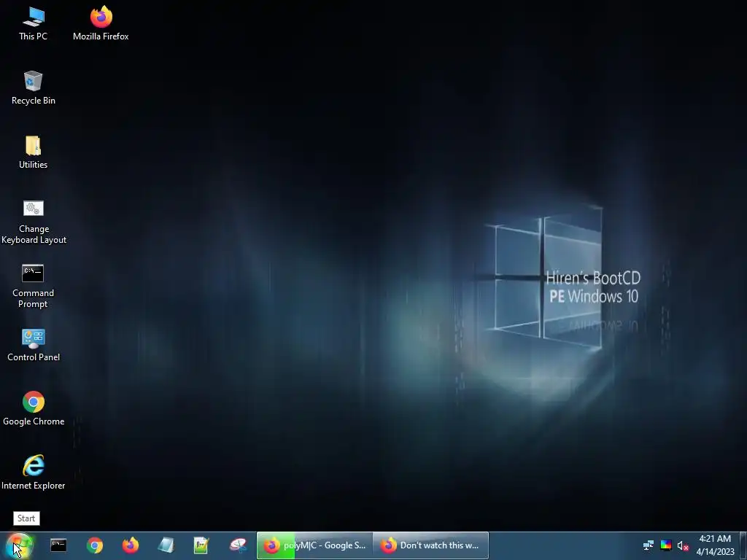Open the Recycle Bin
747x560 pixels.
coord(34,88)
